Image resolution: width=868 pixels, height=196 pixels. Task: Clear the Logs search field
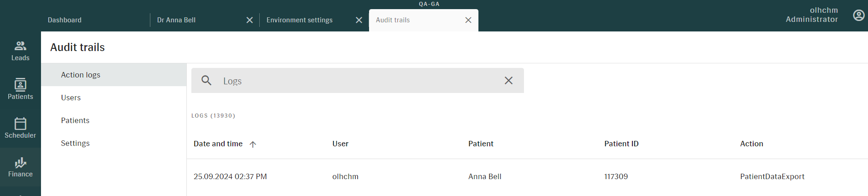click(508, 81)
